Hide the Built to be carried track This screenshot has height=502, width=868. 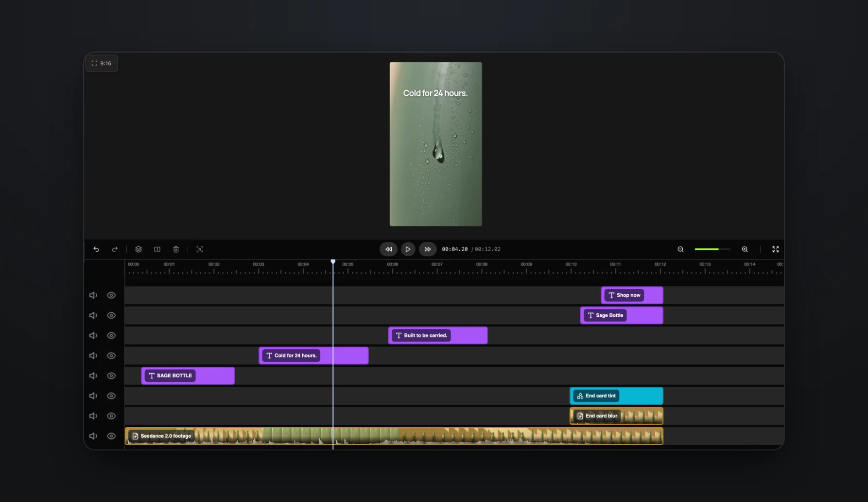coord(111,336)
